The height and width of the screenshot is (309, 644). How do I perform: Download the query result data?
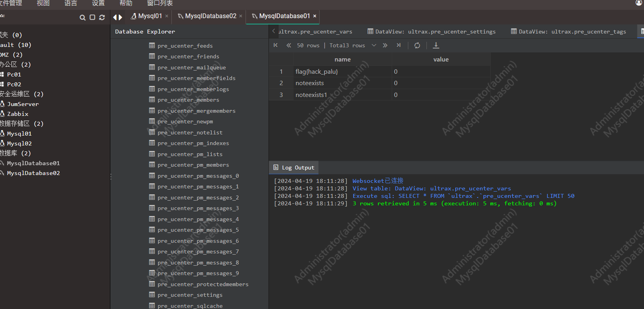click(436, 45)
